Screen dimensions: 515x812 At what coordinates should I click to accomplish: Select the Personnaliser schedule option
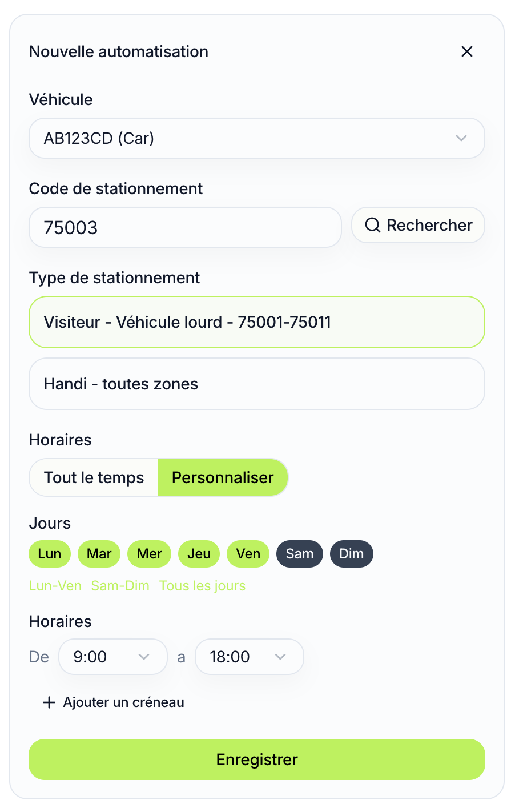(x=223, y=477)
